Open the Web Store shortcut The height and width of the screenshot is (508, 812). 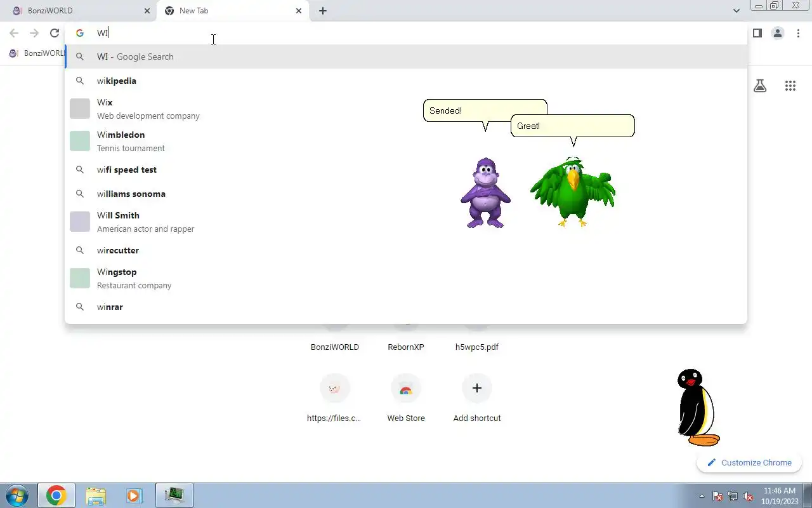(406, 398)
